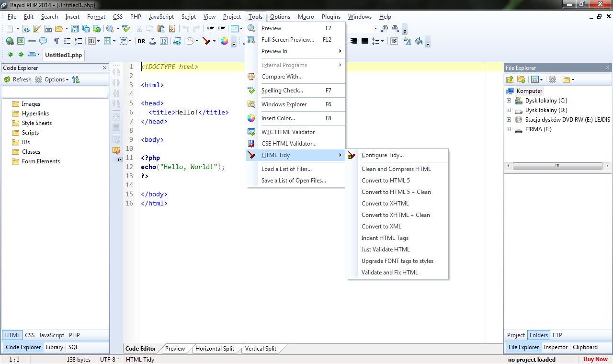Click the Buy Now link
Screen dimensions: 613x364
coord(596,359)
